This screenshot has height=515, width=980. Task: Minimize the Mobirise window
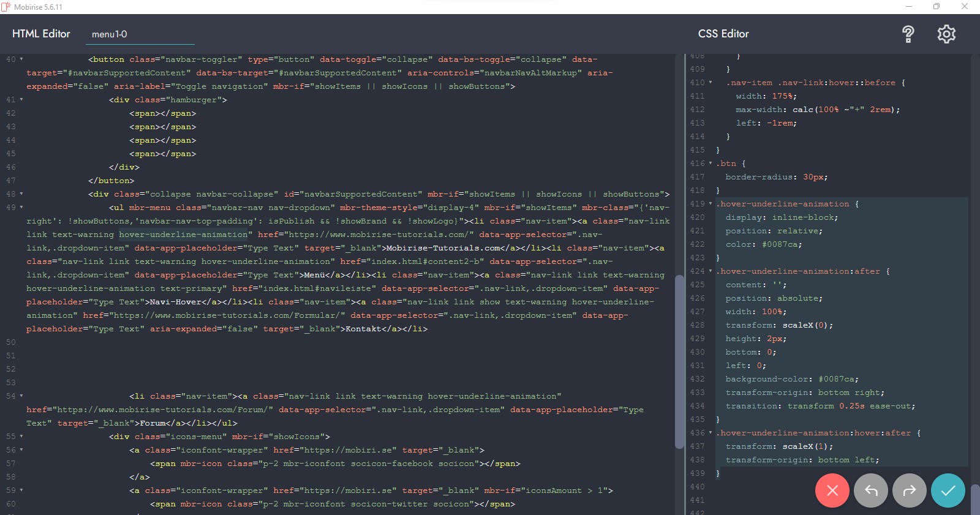(909, 7)
